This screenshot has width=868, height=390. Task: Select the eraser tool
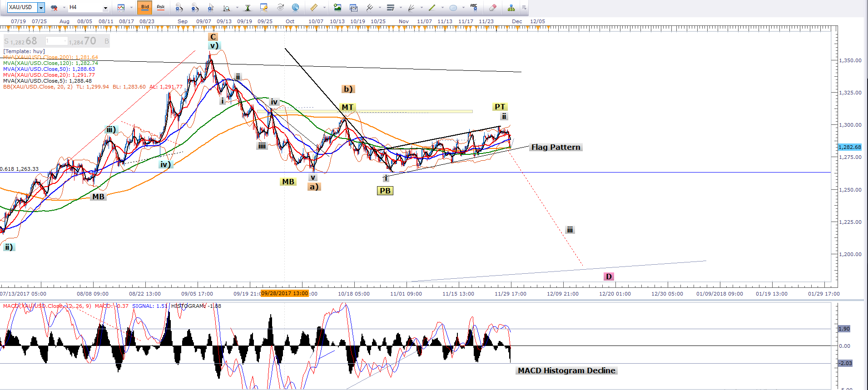(492, 7)
